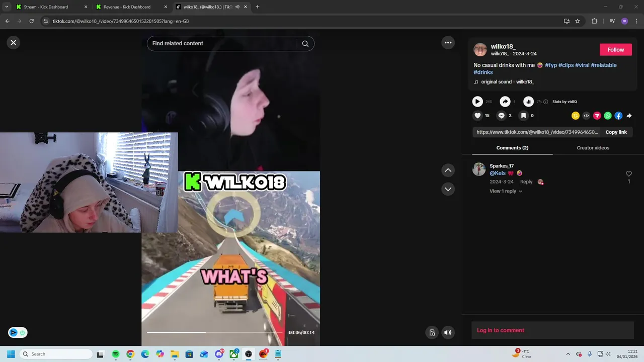Screen dimensions: 644x362
Task: Like the Sparkes_17 comment
Action: point(628,174)
